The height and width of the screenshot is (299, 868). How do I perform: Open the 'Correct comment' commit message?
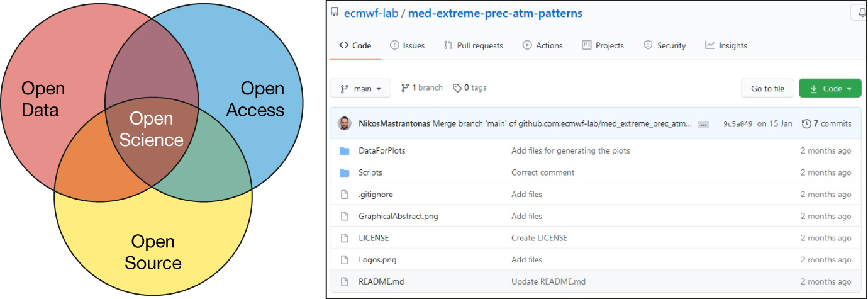pos(543,172)
